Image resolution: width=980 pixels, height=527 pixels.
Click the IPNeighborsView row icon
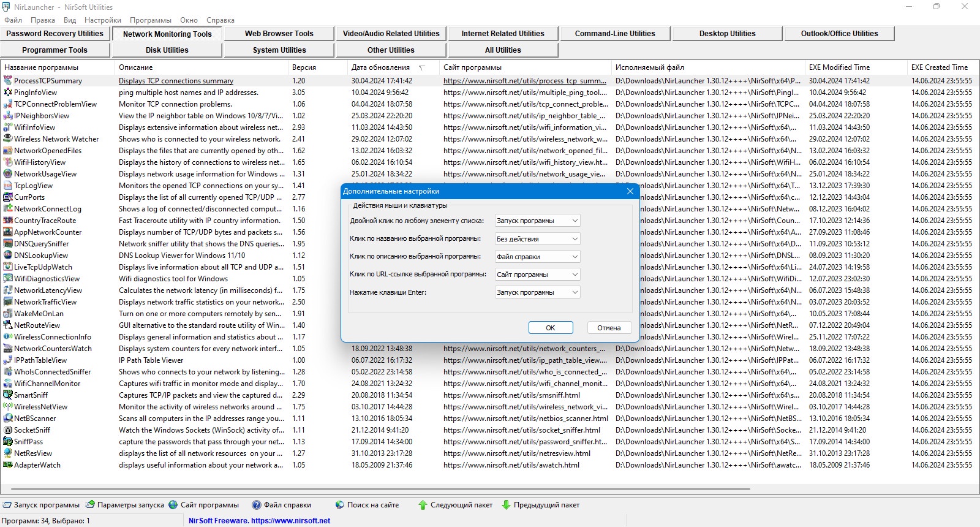tap(8, 116)
